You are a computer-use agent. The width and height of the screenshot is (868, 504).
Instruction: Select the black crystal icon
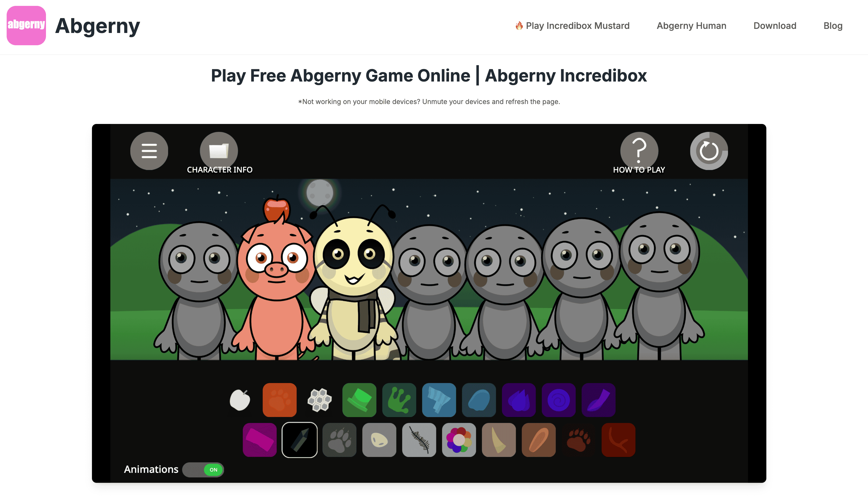click(x=300, y=440)
